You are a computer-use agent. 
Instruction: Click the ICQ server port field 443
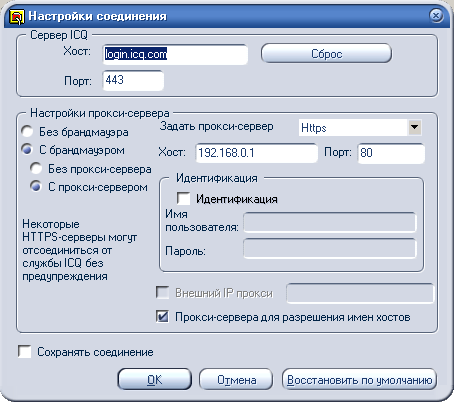pyautogui.click(x=133, y=80)
